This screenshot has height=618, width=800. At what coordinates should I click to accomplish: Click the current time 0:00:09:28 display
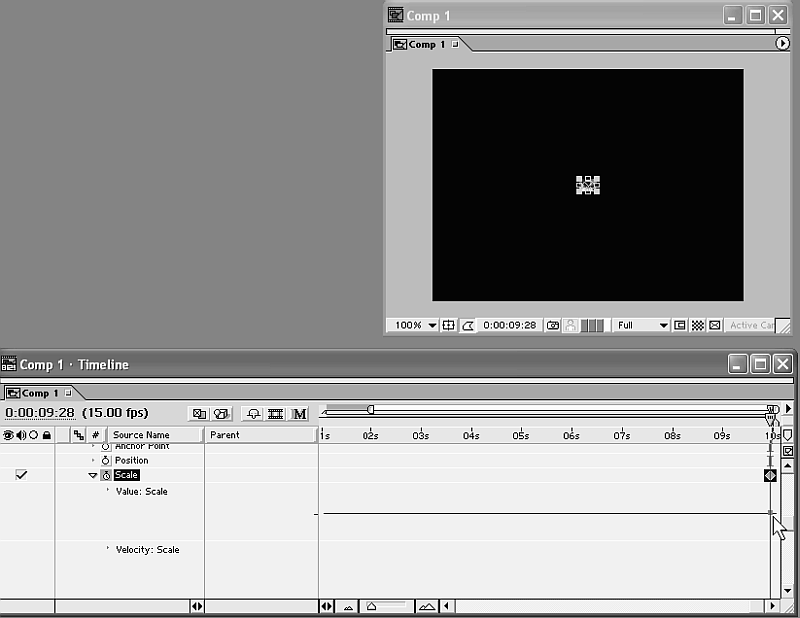[39, 412]
